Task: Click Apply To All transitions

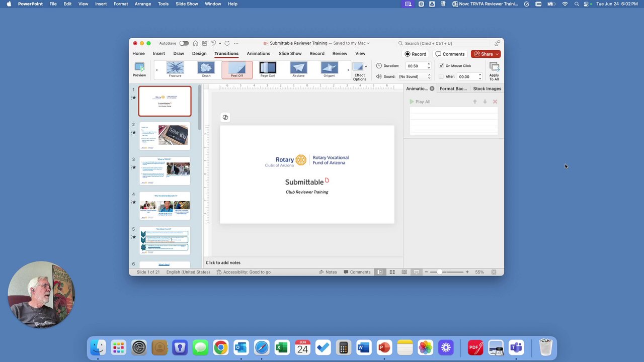Action: (x=494, y=71)
